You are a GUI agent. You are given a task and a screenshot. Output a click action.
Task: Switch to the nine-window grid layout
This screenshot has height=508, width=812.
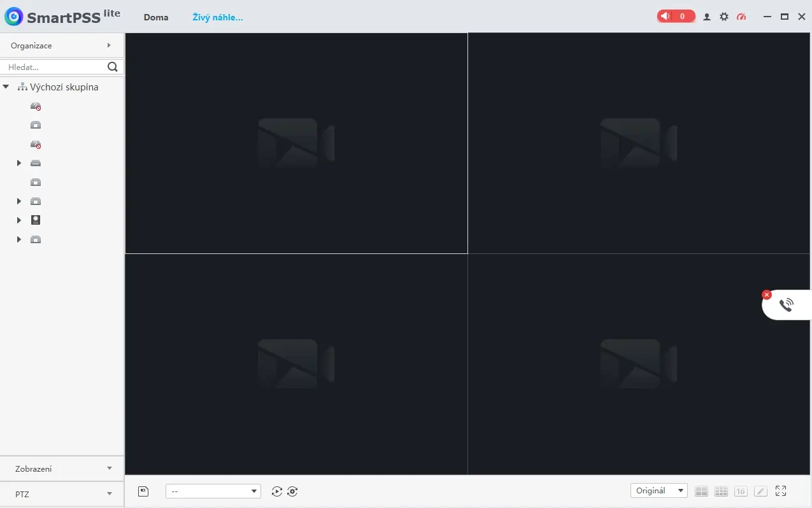point(721,491)
